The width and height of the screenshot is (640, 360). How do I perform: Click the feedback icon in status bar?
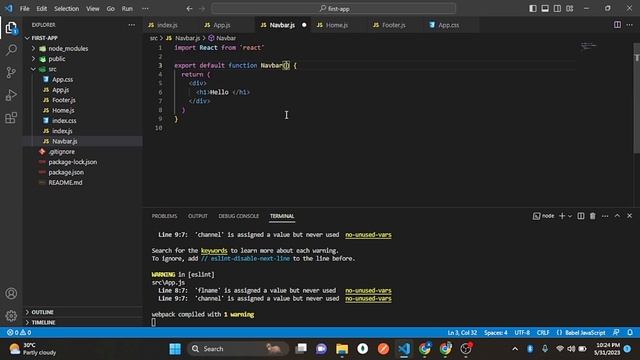click(x=616, y=333)
